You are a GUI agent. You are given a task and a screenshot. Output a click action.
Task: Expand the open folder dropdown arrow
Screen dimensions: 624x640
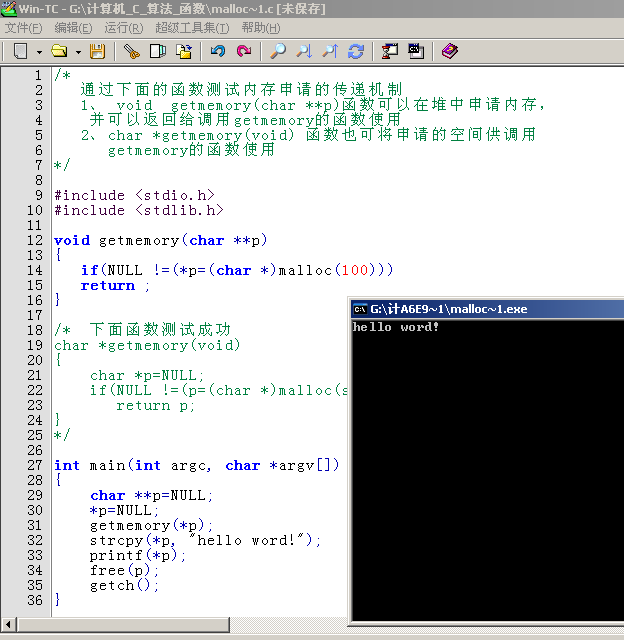[x=78, y=52]
